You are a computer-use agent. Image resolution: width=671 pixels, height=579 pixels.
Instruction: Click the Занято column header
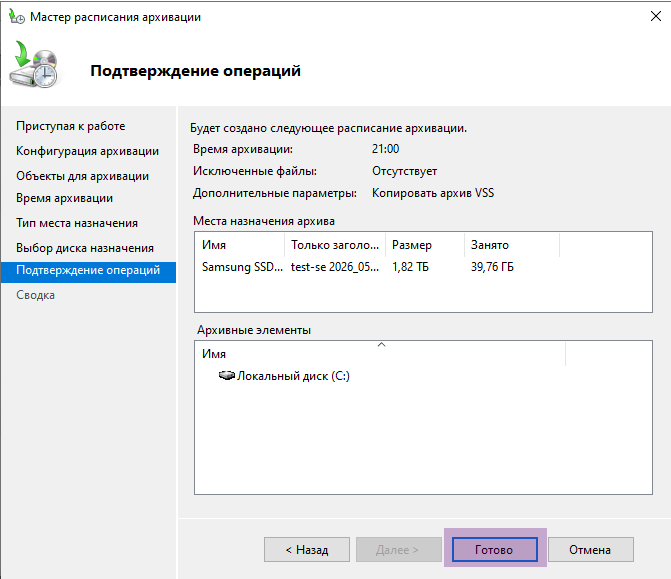pos(512,245)
